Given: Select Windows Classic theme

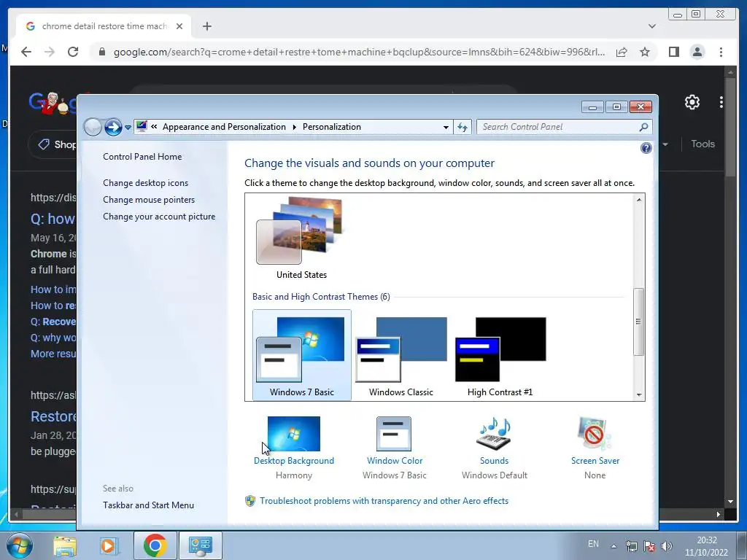Looking at the screenshot, I should coord(401,355).
